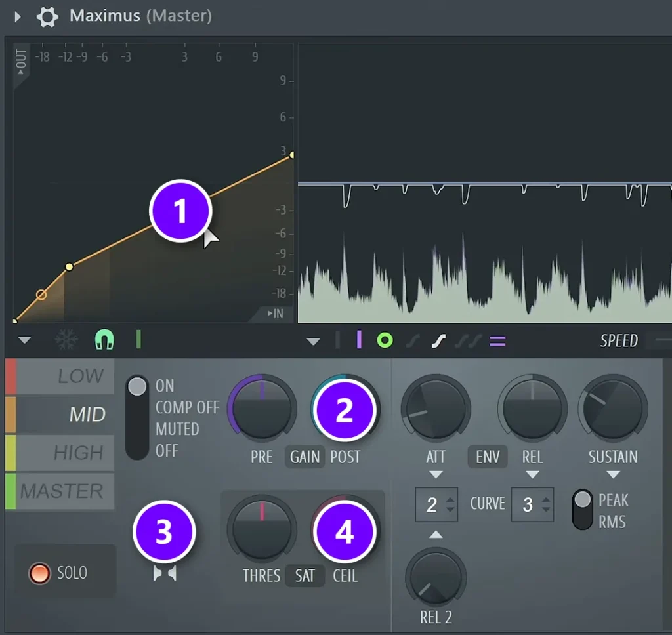Toggle the PEAK / RMS switch
This screenshot has height=635, width=672.
coord(583,510)
